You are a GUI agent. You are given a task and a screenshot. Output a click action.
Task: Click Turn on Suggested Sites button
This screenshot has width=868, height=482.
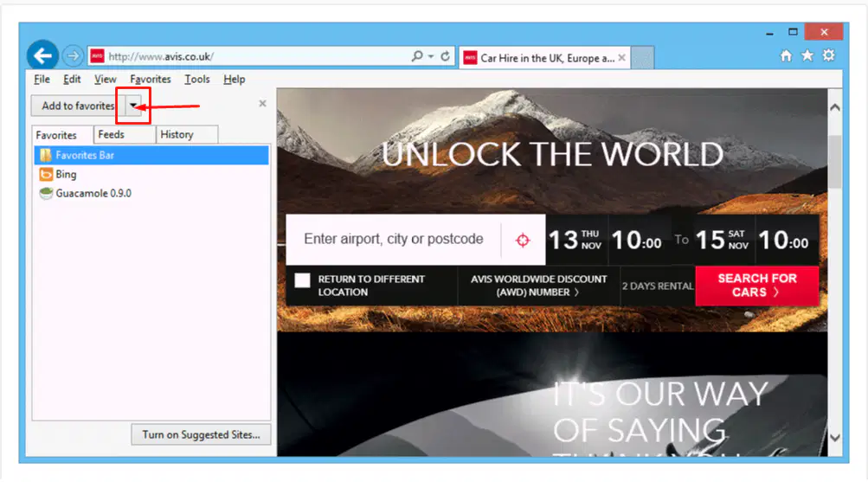coord(201,434)
